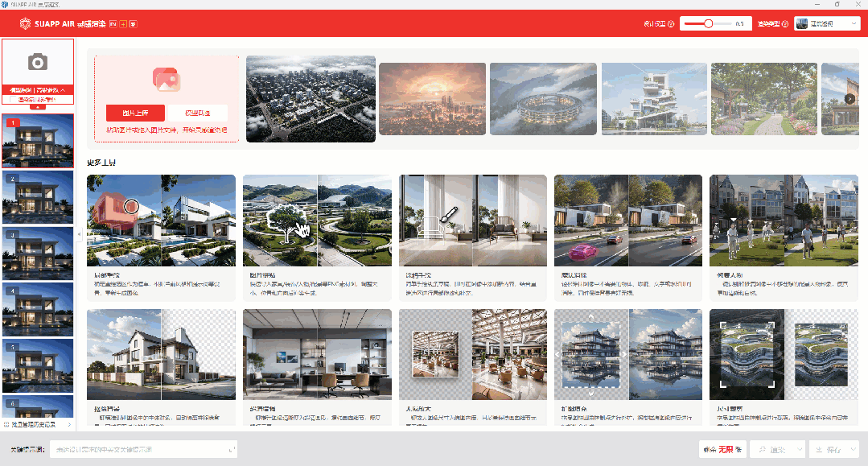Image resolution: width=868 pixels, height=466 pixels.
Task: Select the red image upload tab
Action: click(135, 113)
